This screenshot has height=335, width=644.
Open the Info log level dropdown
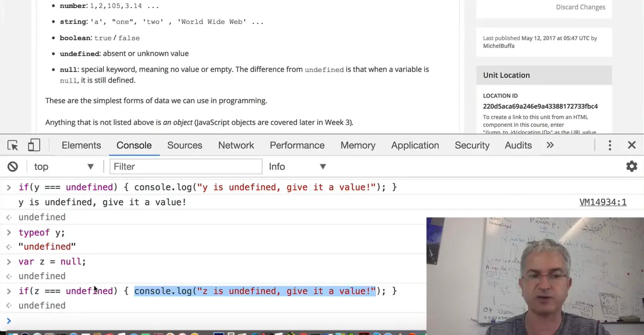(298, 166)
